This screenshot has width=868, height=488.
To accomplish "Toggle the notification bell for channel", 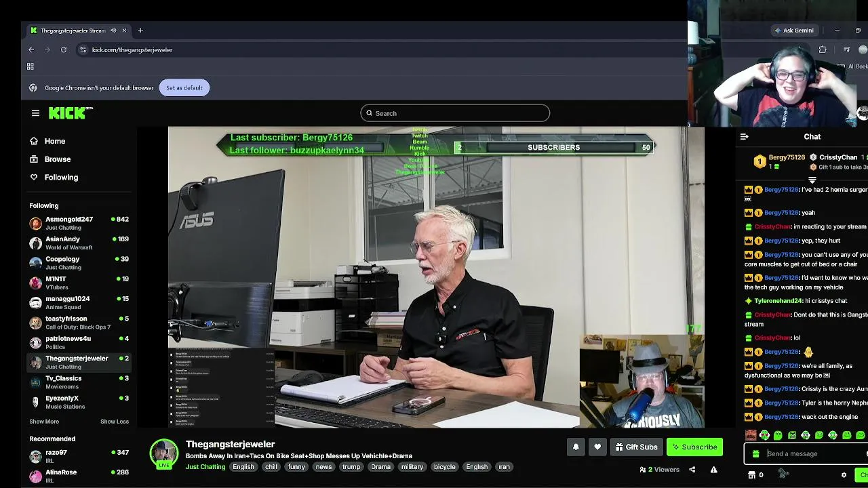I will pos(576,447).
